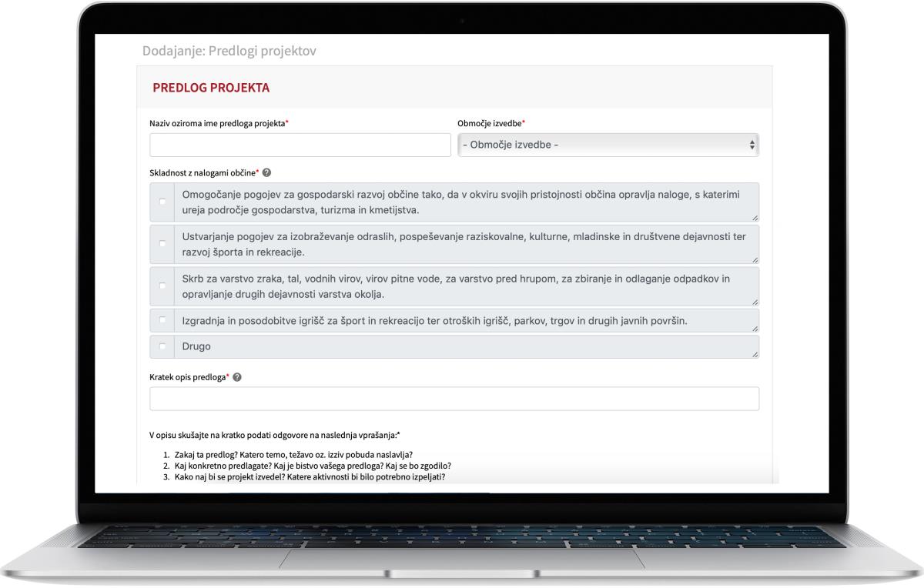
Task: Click resize handle of the Ustvarjanje pogojev text box
Action: (755, 260)
